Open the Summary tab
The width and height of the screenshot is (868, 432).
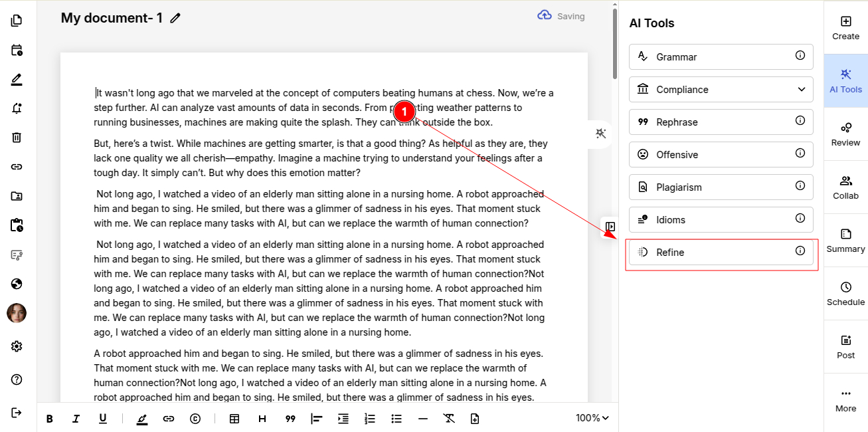pos(845,240)
